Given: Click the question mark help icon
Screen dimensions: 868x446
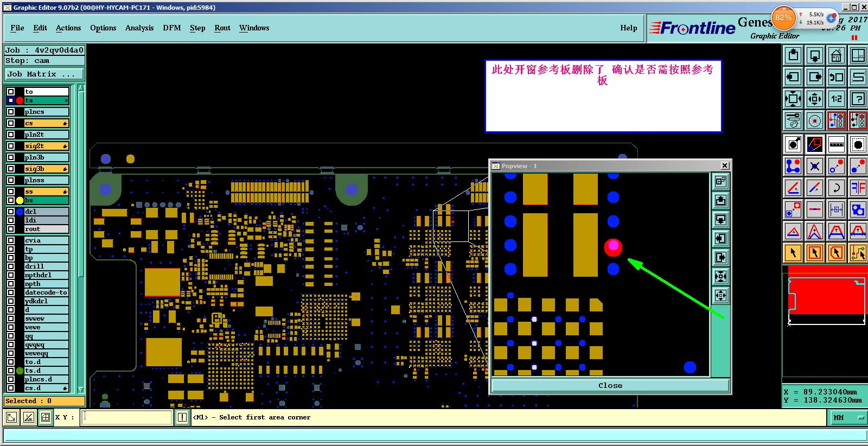Looking at the screenshot, I should coord(858,99).
